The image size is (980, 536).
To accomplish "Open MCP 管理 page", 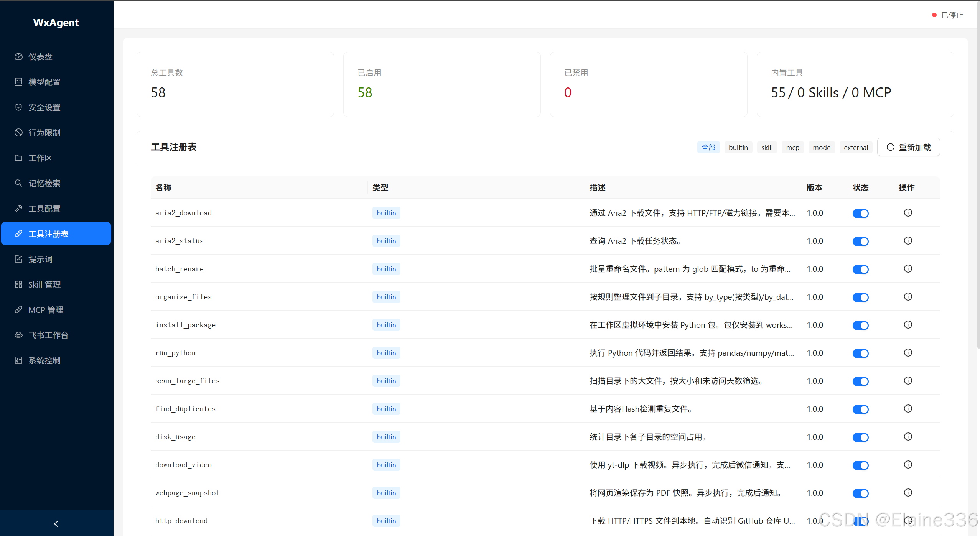I will (x=56, y=310).
